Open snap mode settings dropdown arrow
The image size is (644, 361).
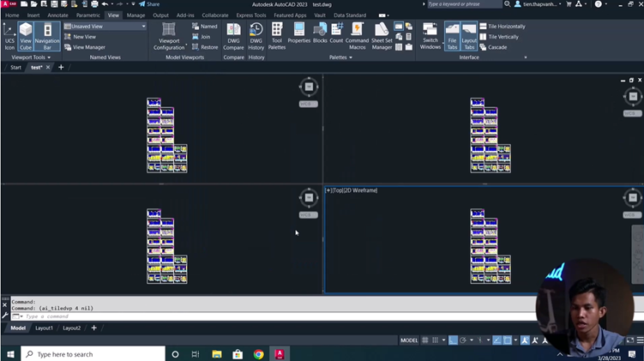point(443,340)
